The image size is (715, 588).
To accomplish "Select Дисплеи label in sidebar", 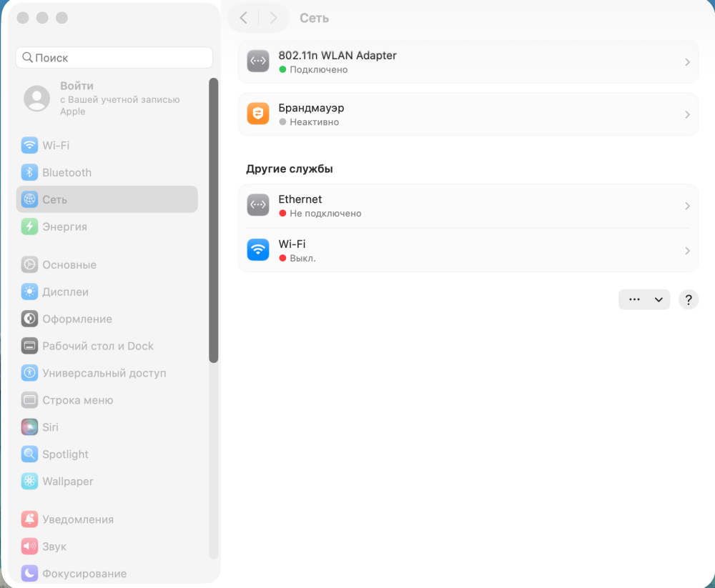I will point(65,292).
